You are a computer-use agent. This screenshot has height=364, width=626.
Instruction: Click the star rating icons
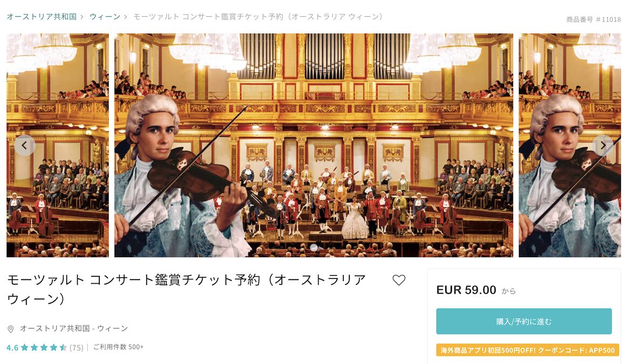point(44,347)
